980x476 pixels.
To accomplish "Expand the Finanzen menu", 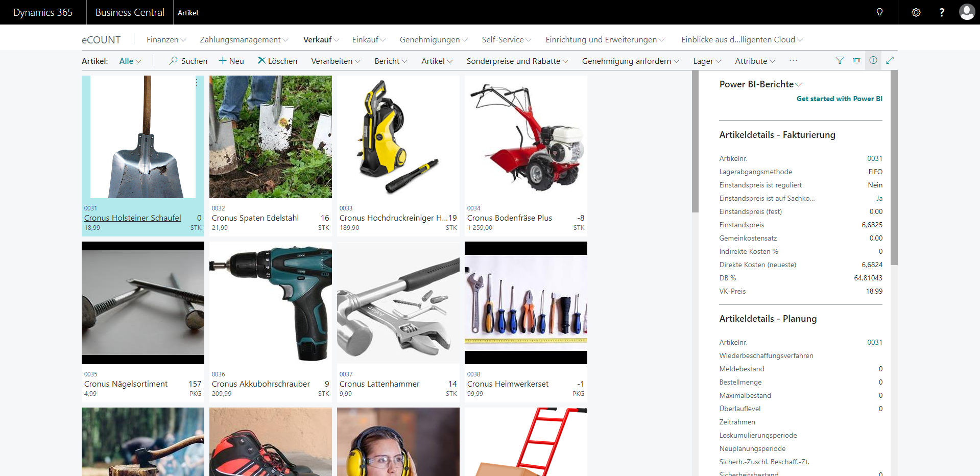I will point(166,40).
